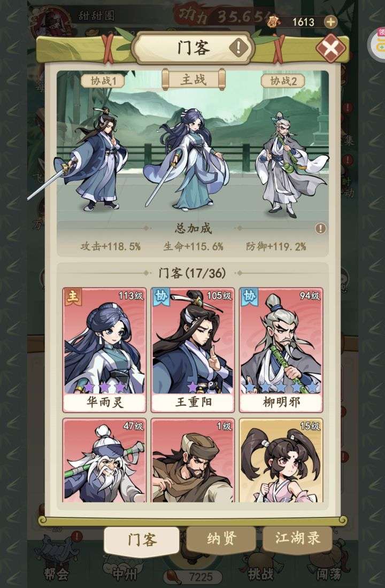Select the 王重阳 character card

pyautogui.click(x=192, y=350)
